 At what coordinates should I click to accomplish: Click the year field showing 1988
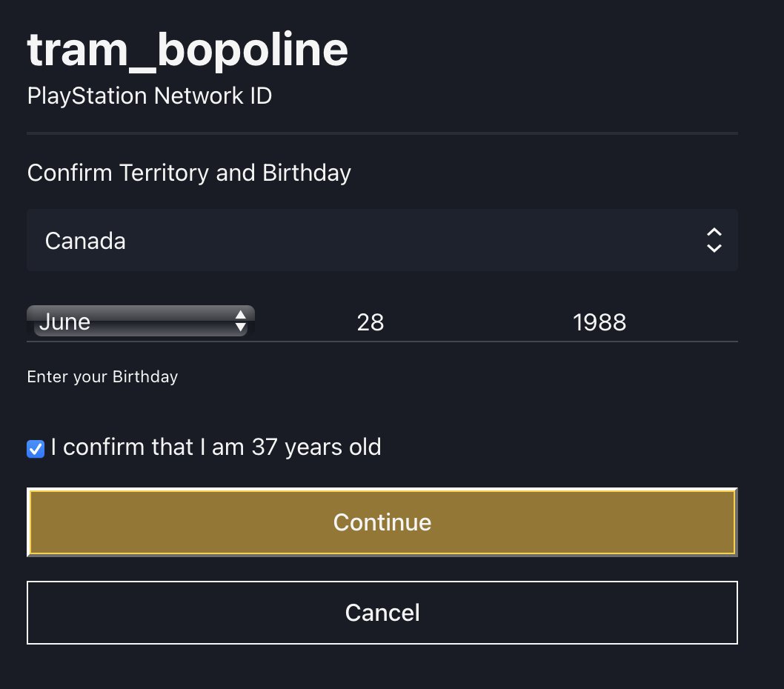(599, 322)
